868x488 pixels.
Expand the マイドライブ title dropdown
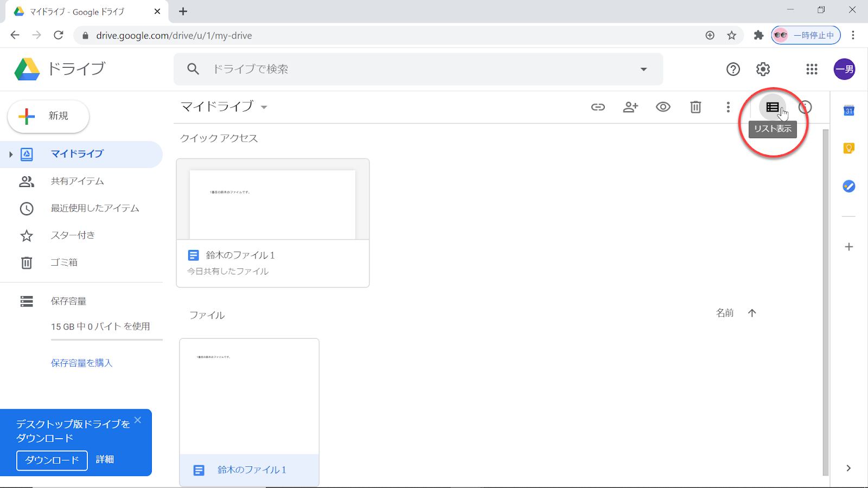(264, 107)
